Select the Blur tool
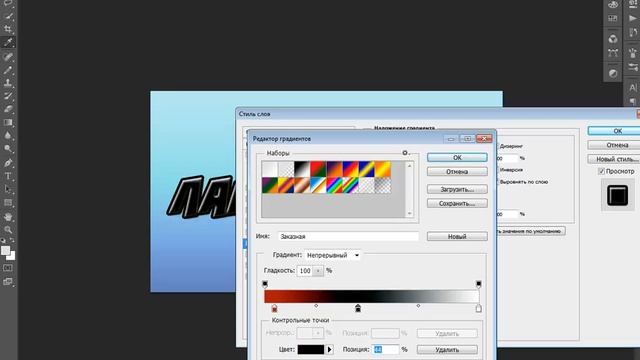The height and width of the screenshot is (360, 640). point(8,136)
